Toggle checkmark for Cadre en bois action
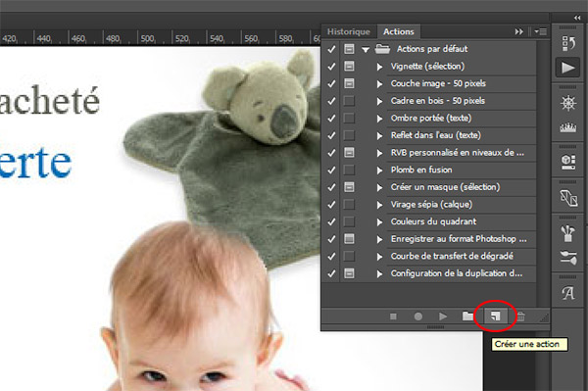This screenshot has height=391, width=588. [x=331, y=101]
